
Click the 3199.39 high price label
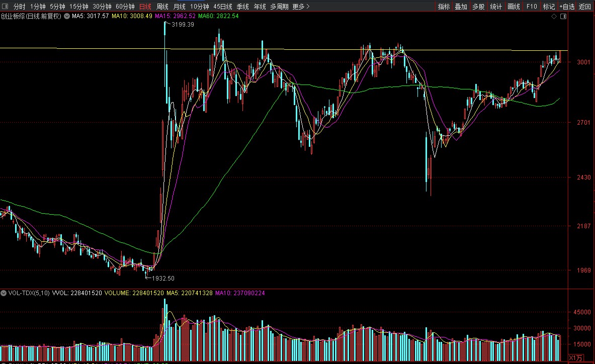click(183, 25)
